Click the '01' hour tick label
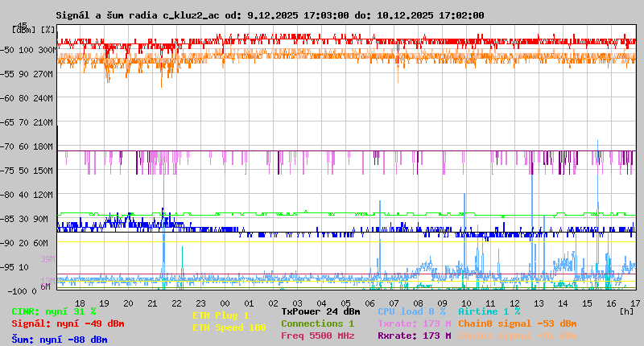 tap(250, 303)
